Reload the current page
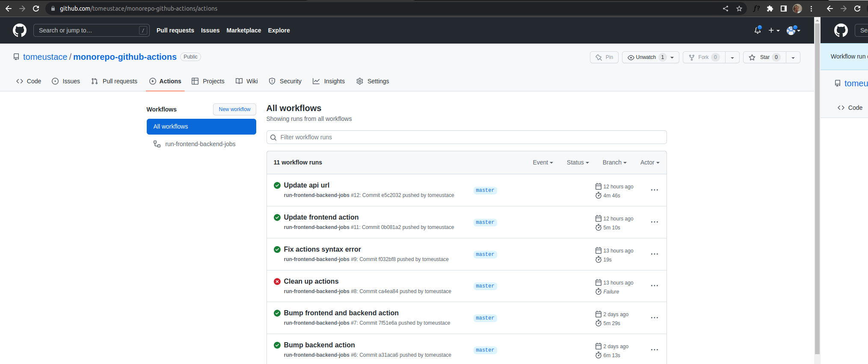Screen dimensions: 868x364 [36, 9]
